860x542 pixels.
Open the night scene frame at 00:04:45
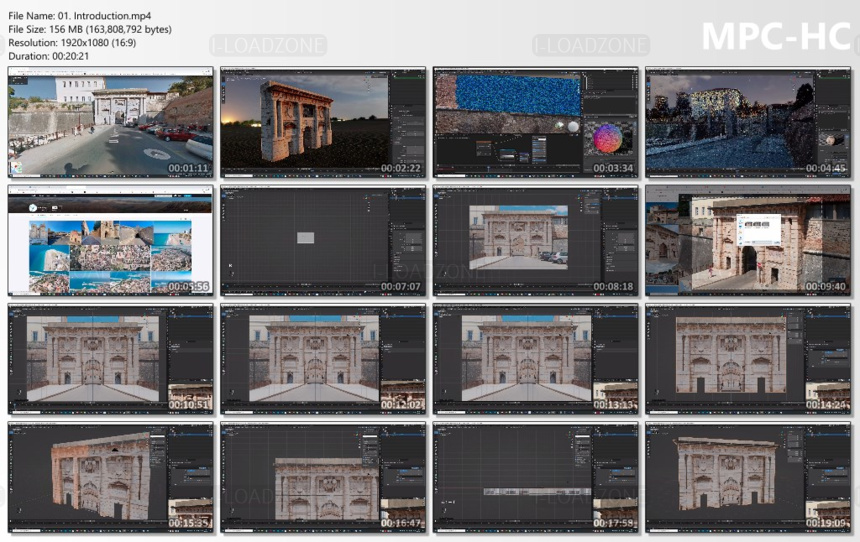click(748, 122)
